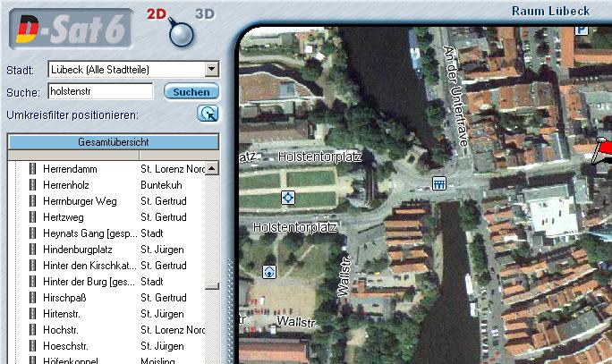Click the street icon next to Hirschpaß
The image size is (612, 364).
point(33,298)
